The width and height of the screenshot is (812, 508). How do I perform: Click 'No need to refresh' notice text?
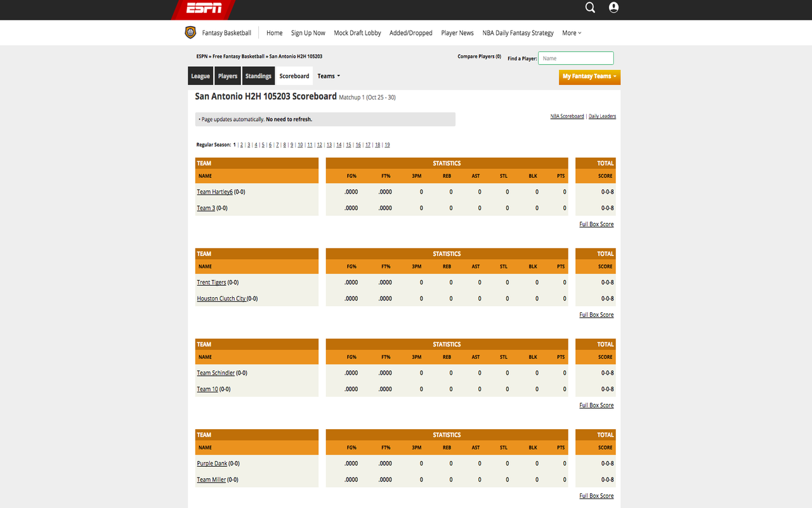pos(289,119)
